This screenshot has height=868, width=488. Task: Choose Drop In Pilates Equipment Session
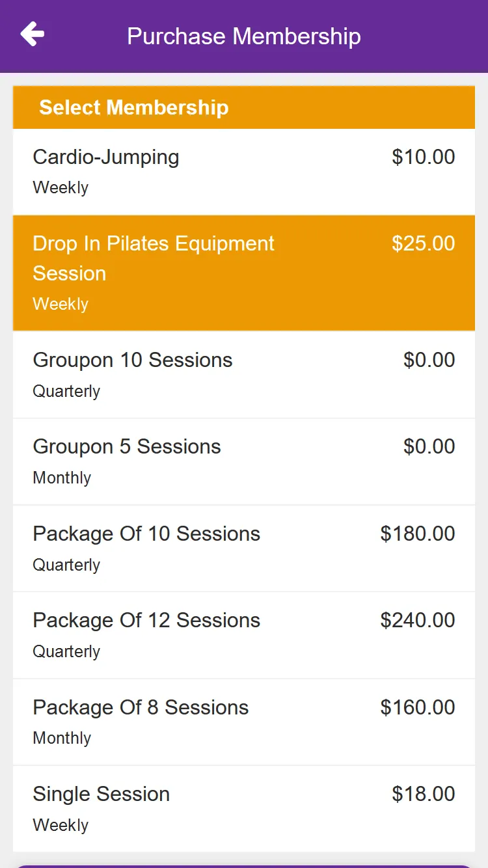(244, 273)
